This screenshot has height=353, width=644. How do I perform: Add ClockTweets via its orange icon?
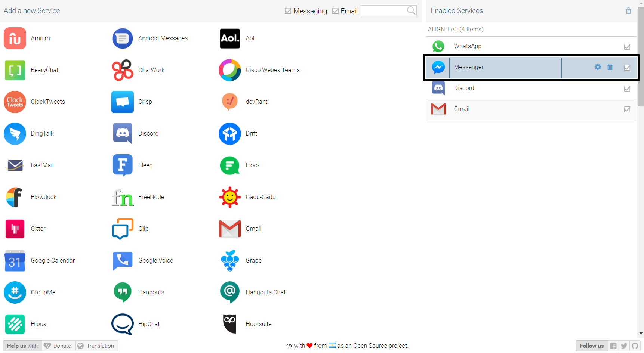[x=15, y=102]
